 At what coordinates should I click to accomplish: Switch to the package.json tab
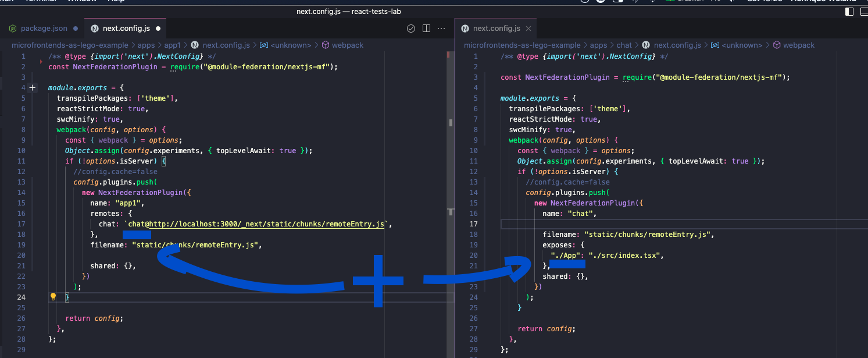point(44,28)
